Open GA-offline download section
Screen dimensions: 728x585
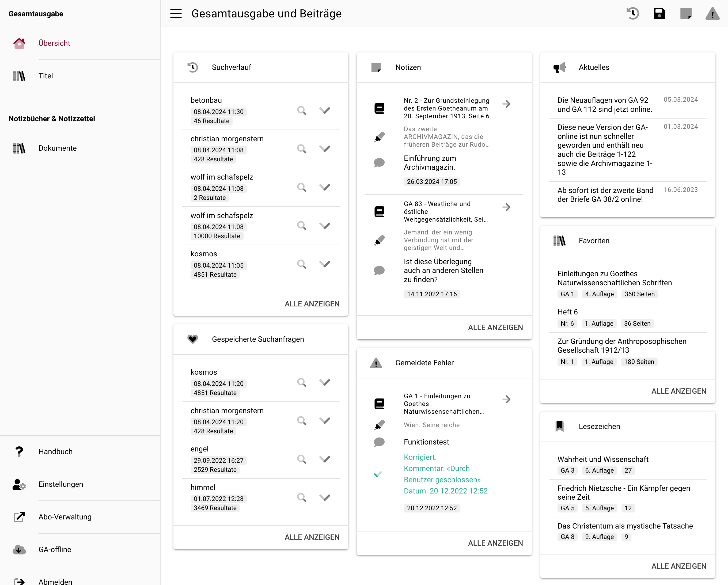55,550
